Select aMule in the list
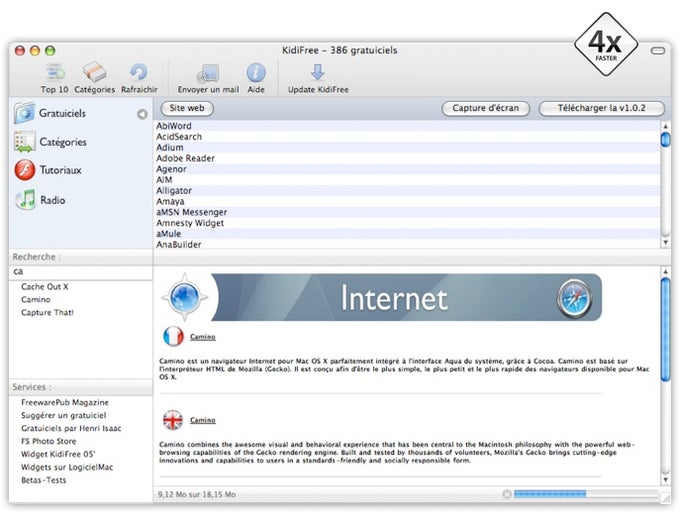680x515 pixels. (407, 234)
